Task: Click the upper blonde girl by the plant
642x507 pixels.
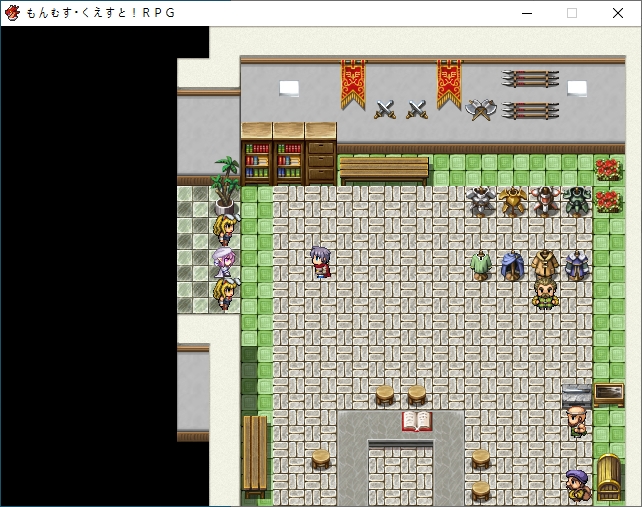Action: coord(225,229)
